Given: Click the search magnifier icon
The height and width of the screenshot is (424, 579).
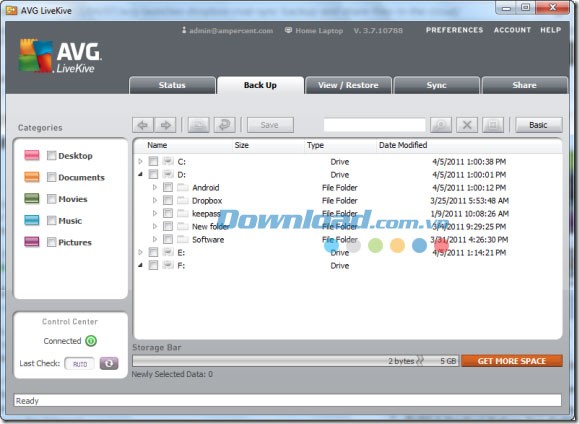Looking at the screenshot, I should (441, 125).
